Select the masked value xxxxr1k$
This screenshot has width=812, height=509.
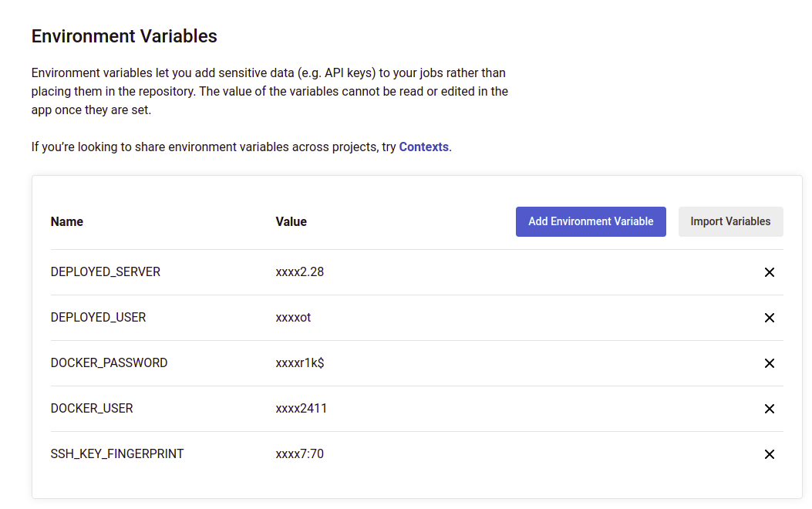[300, 362]
